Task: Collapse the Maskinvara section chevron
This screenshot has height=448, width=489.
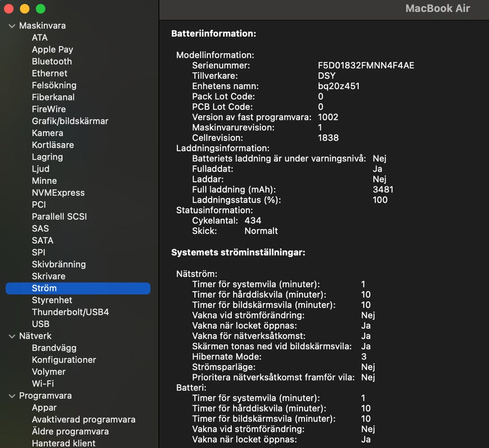Action: click(12, 25)
